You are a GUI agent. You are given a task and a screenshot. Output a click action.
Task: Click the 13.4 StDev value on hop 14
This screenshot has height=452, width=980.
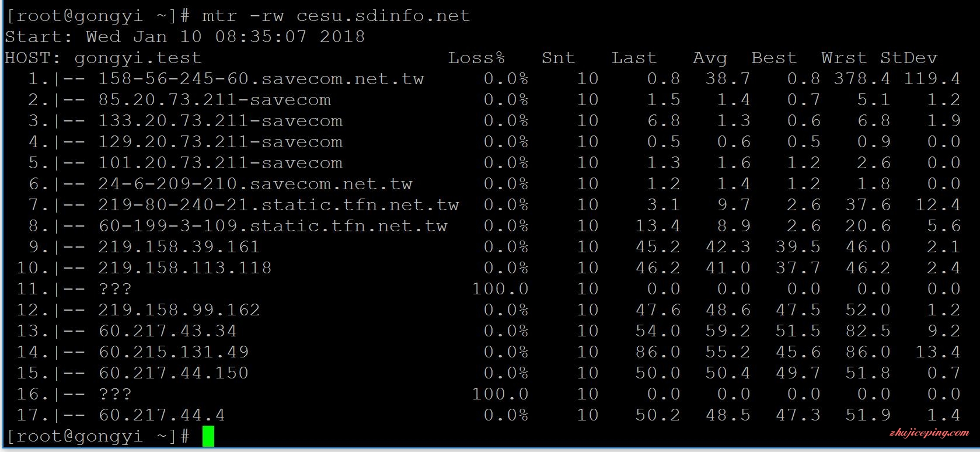(x=937, y=352)
